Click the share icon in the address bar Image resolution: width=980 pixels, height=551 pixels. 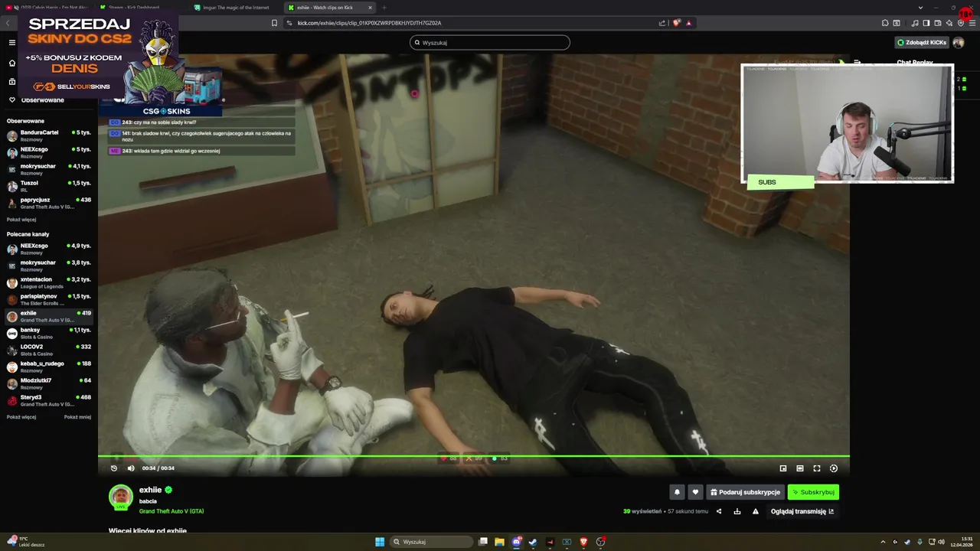[x=662, y=23]
